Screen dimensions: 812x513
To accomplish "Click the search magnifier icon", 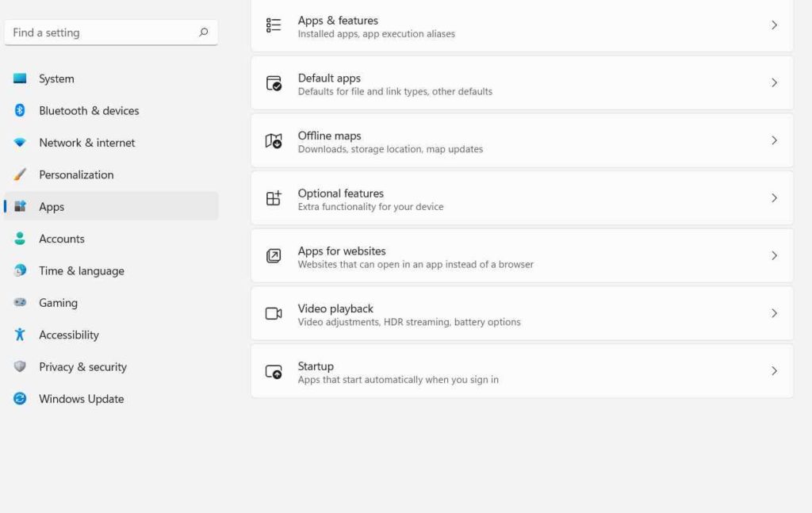I will tap(204, 32).
